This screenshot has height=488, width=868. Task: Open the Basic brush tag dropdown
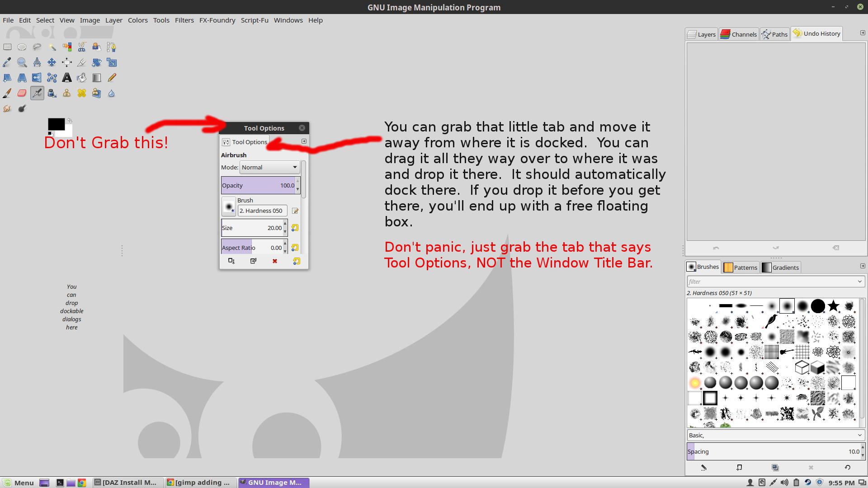click(859, 435)
